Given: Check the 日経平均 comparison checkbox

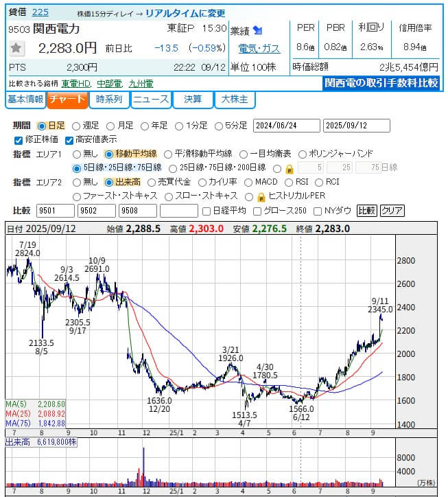Looking at the screenshot, I should coord(207,211).
